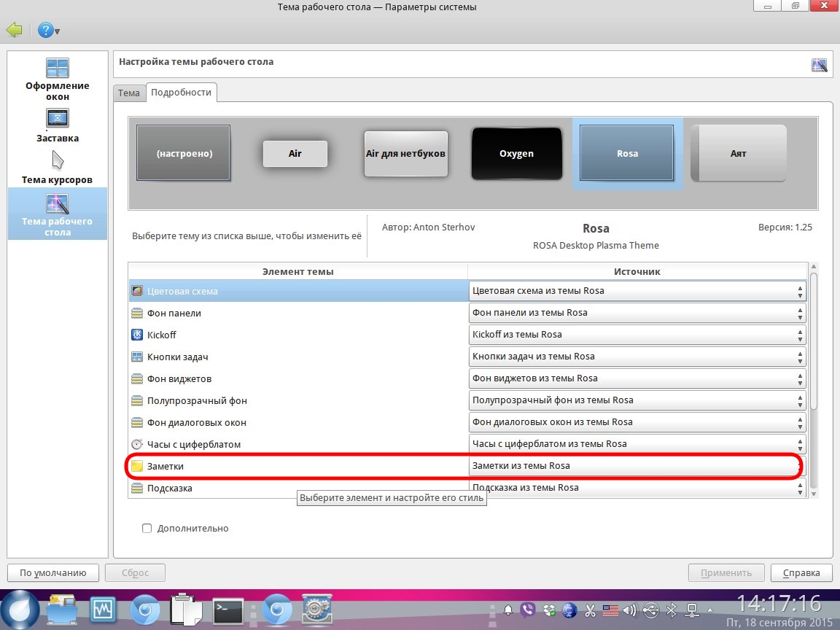840x630 pixels.
Task: Open the Заставка section
Action: pos(58,126)
